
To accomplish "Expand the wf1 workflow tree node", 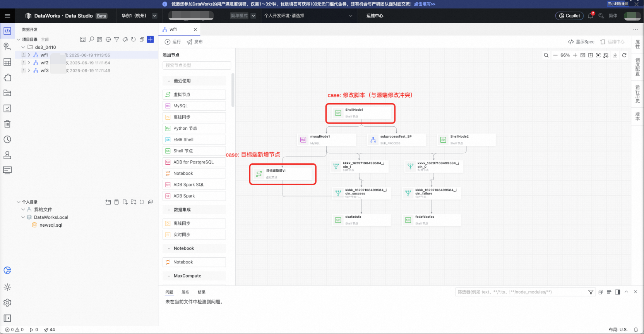I will (29, 55).
